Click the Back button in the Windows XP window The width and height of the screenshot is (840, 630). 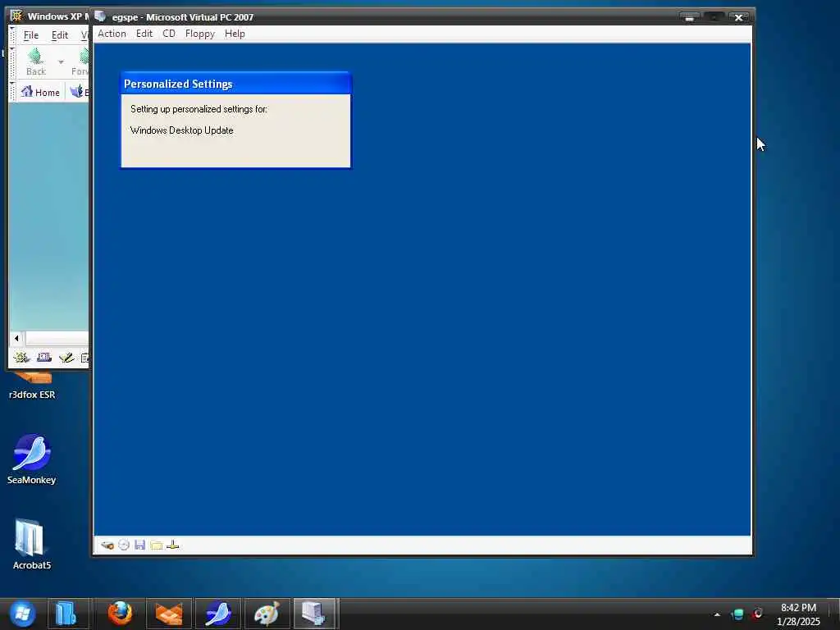point(36,62)
